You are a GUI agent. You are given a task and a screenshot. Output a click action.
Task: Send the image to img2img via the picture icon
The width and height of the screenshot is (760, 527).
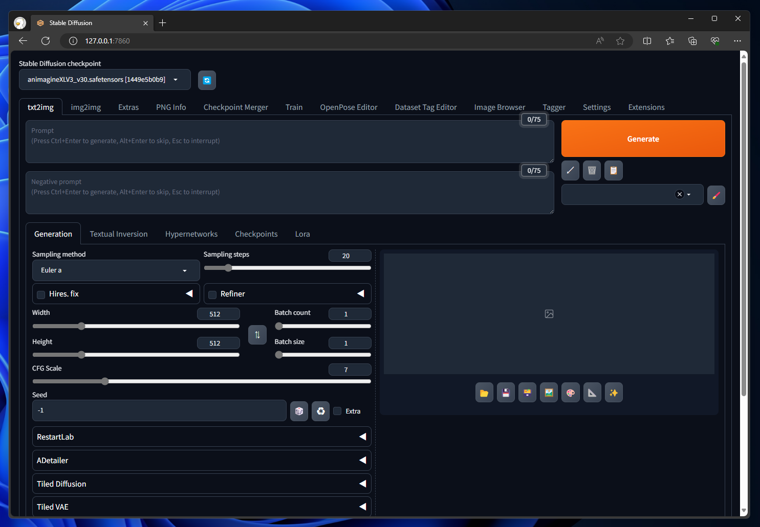[x=549, y=393]
